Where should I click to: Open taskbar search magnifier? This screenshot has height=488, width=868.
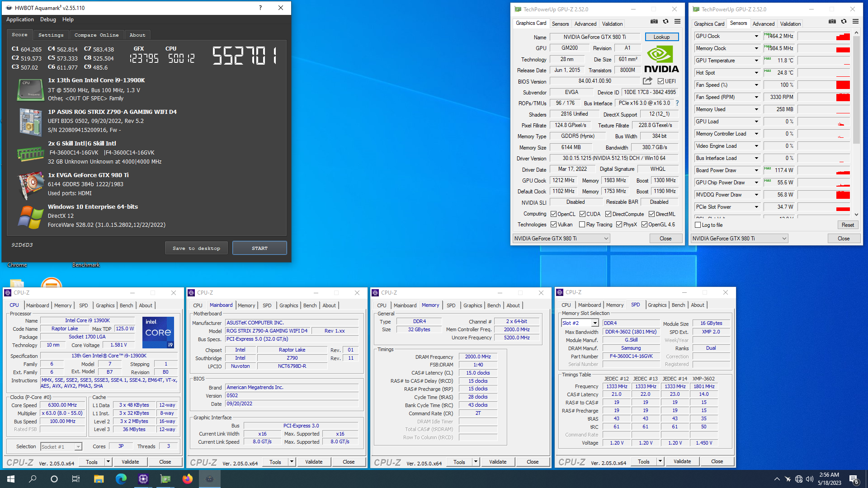[33, 479]
